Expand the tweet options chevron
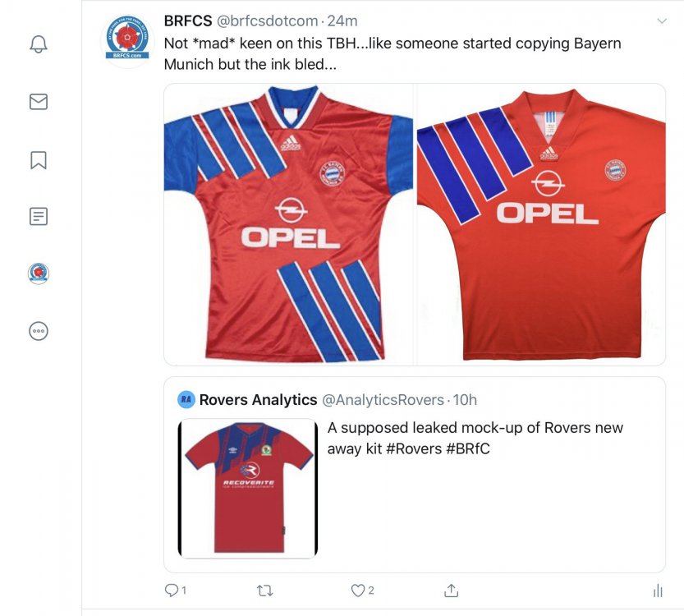 pyautogui.click(x=661, y=20)
